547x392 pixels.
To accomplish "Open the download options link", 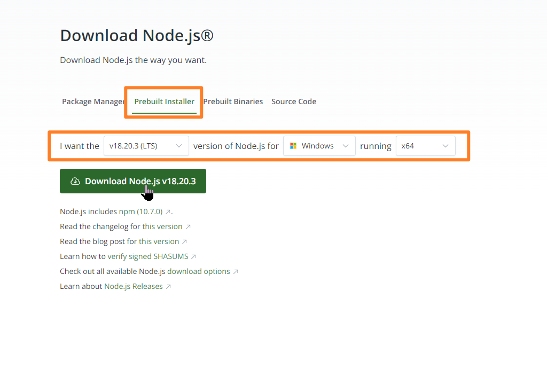I will 199,272.
